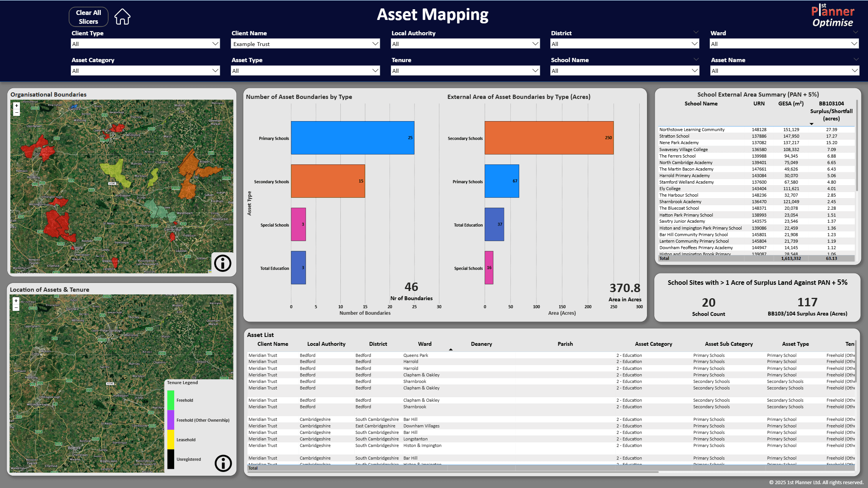Image resolution: width=868 pixels, height=488 pixels.
Task: Expand the District slicer header chevron
Action: [x=696, y=32]
